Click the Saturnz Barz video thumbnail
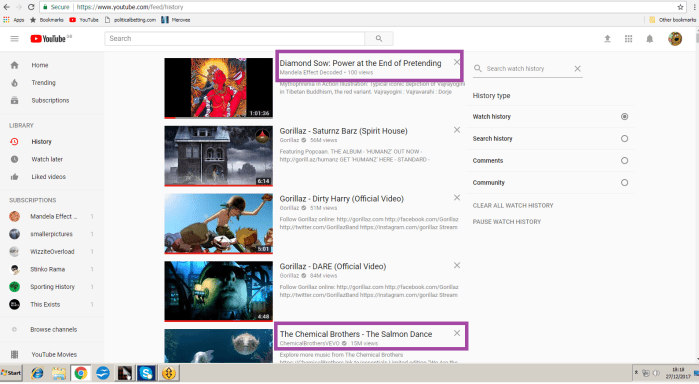The height and width of the screenshot is (384, 699). (x=218, y=156)
